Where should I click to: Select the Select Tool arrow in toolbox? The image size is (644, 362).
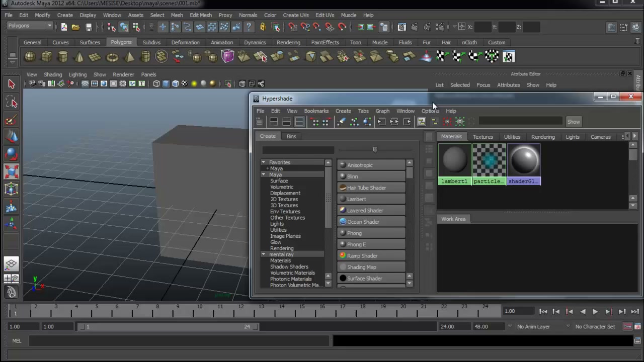(x=12, y=84)
